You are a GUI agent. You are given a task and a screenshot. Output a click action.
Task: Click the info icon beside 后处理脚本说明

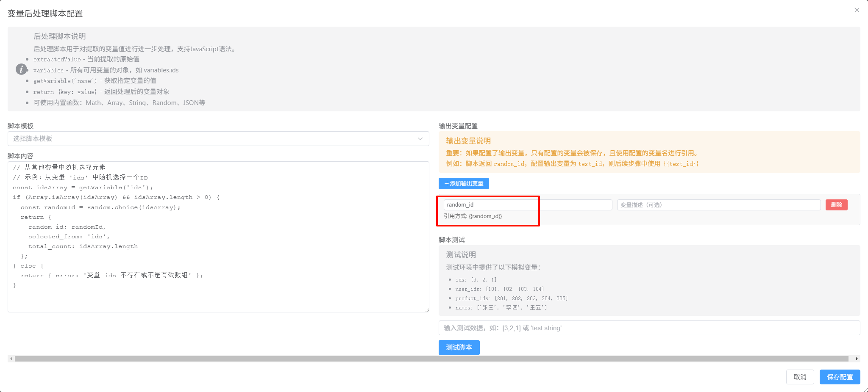tap(21, 69)
